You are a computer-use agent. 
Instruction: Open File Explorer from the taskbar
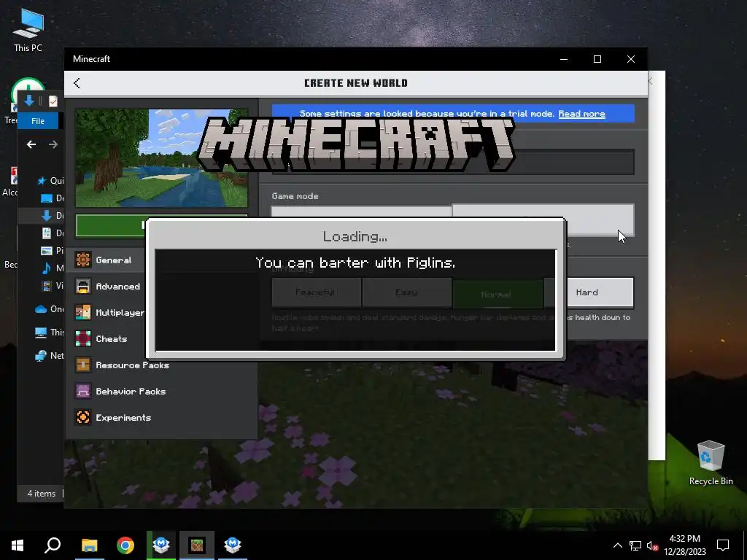coord(89,545)
